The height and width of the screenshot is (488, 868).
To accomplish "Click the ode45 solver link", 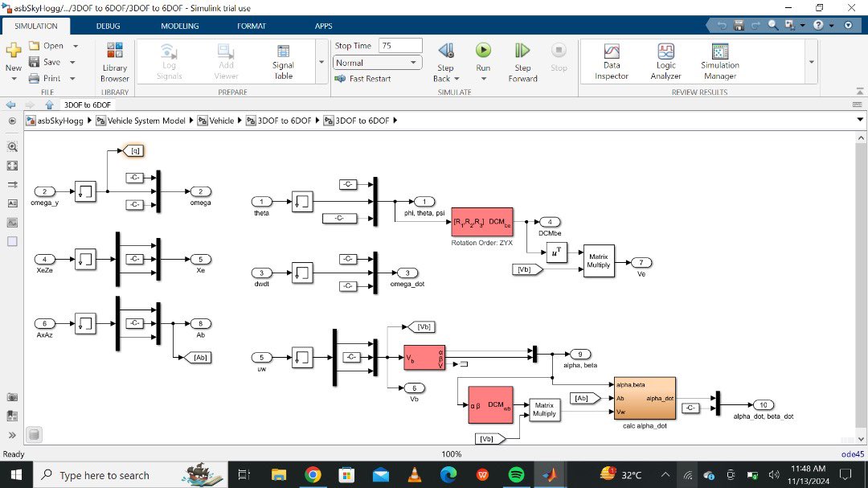I will coord(853,454).
